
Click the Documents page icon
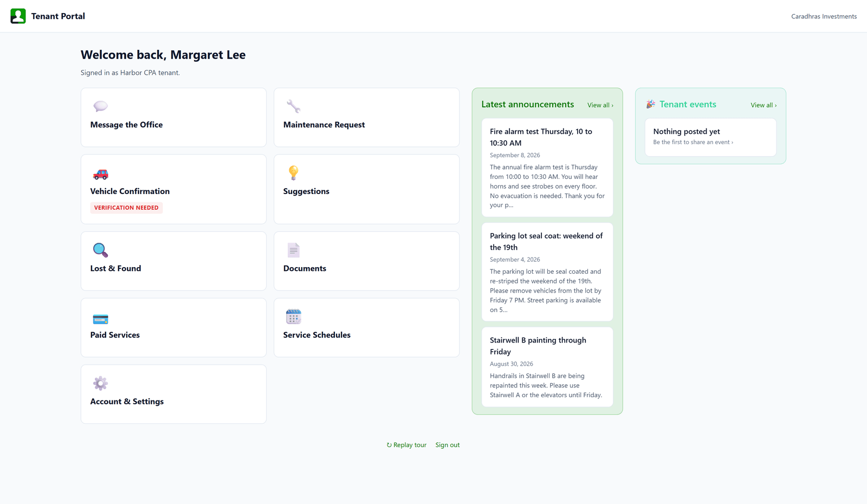click(293, 250)
